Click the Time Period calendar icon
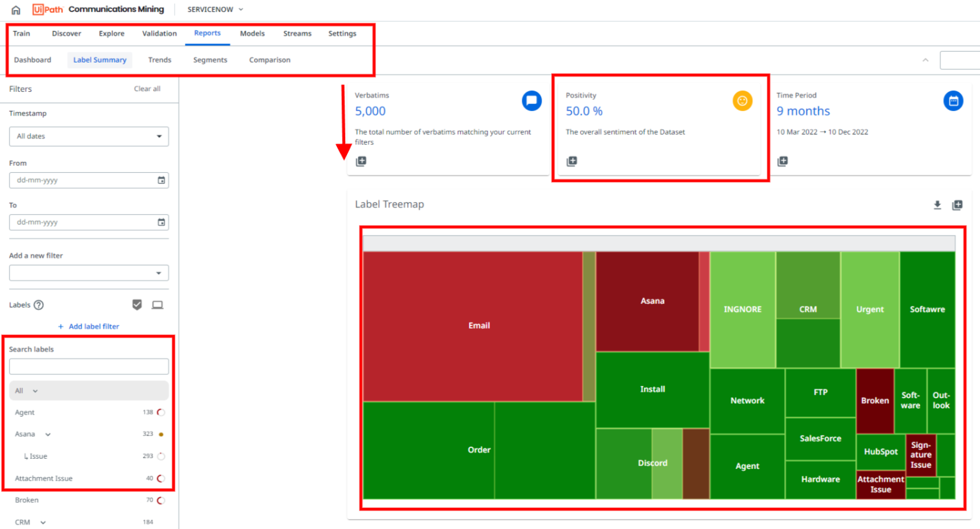This screenshot has height=529, width=980. click(x=953, y=100)
